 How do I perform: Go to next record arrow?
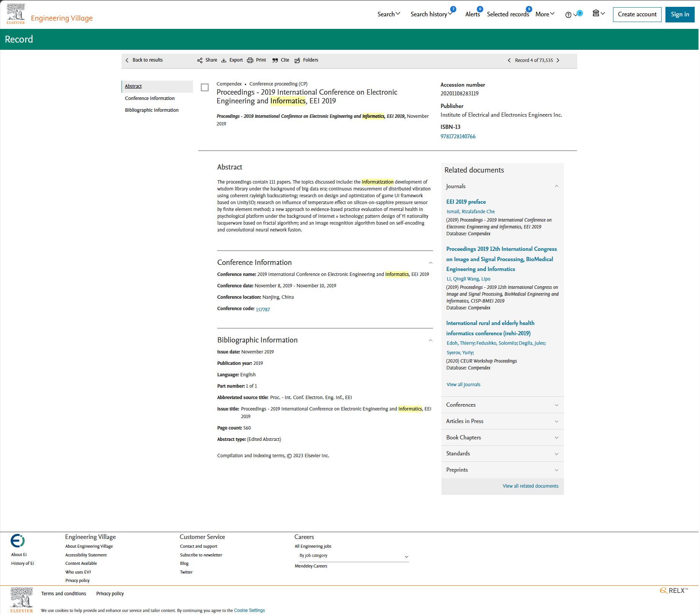[558, 60]
